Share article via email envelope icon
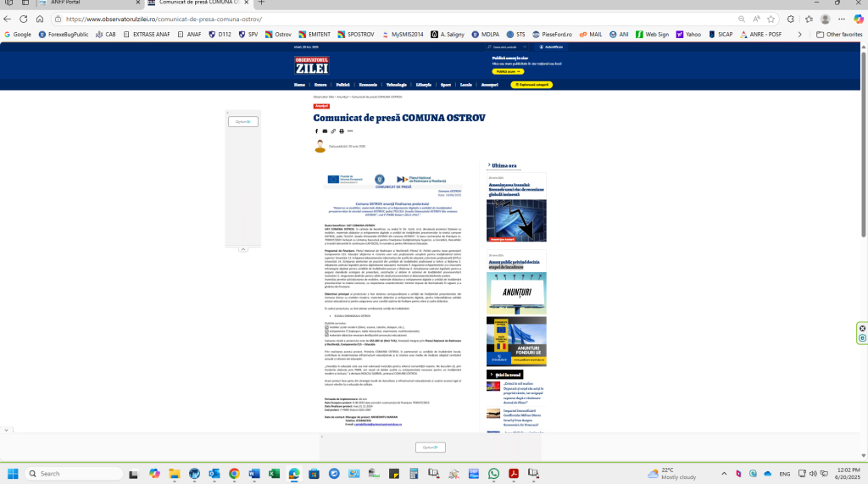The width and height of the screenshot is (868, 484). pos(325,131)
